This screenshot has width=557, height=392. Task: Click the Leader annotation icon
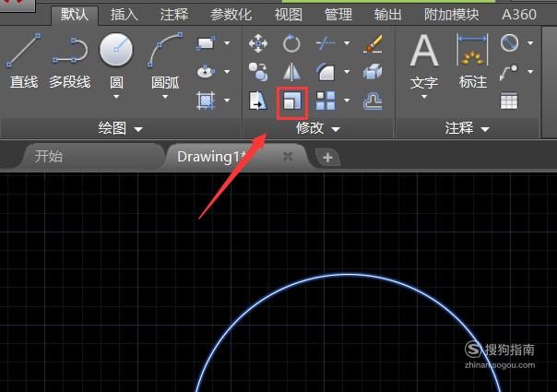509,72
